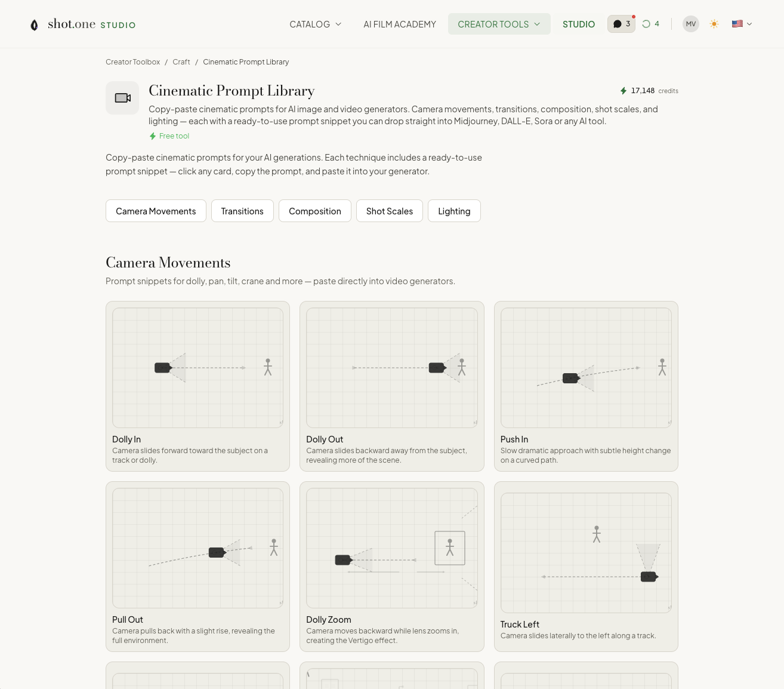Open the STUDIO nav link
The width and height of the screenshot is (784, 689).
[579, 24]
